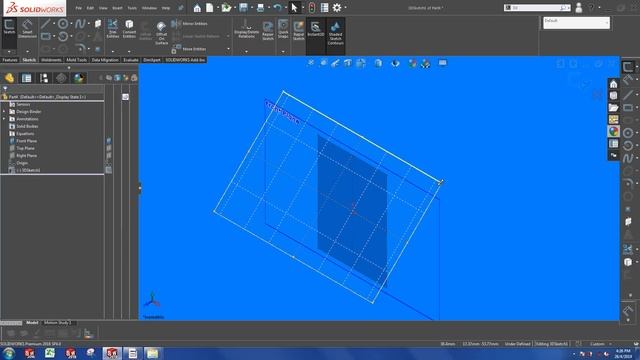
Task: Open dropdown under Trim Entities
Action: [x=113, y=51]
